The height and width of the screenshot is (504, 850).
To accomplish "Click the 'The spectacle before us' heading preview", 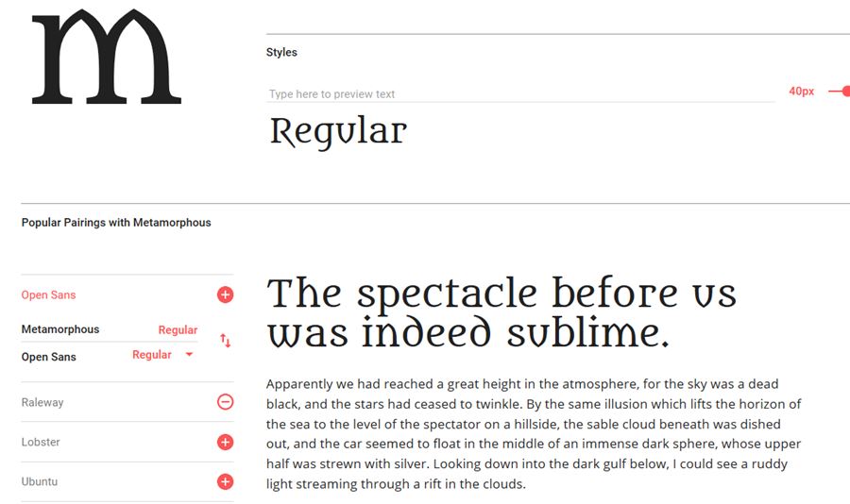I will 501,312.
